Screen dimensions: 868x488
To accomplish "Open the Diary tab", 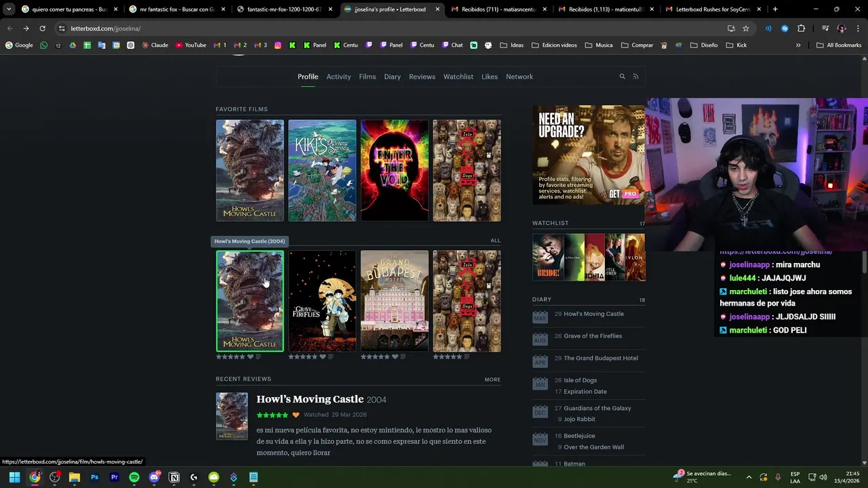I will 393,77.
